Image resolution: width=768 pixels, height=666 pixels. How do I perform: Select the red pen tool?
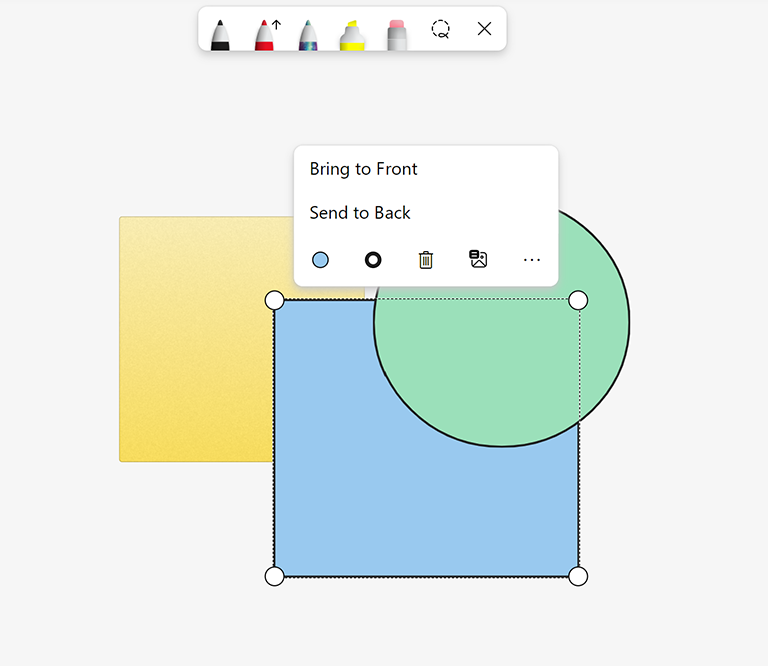264,33
